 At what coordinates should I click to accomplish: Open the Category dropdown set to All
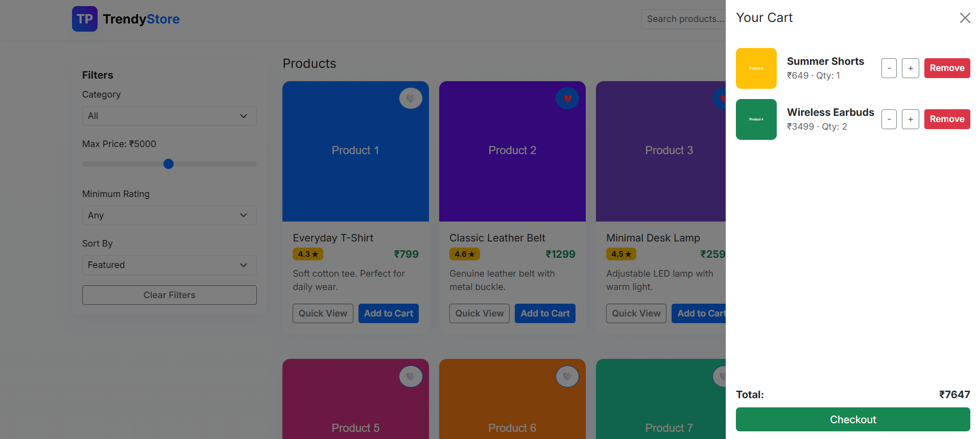coord(169,116)
